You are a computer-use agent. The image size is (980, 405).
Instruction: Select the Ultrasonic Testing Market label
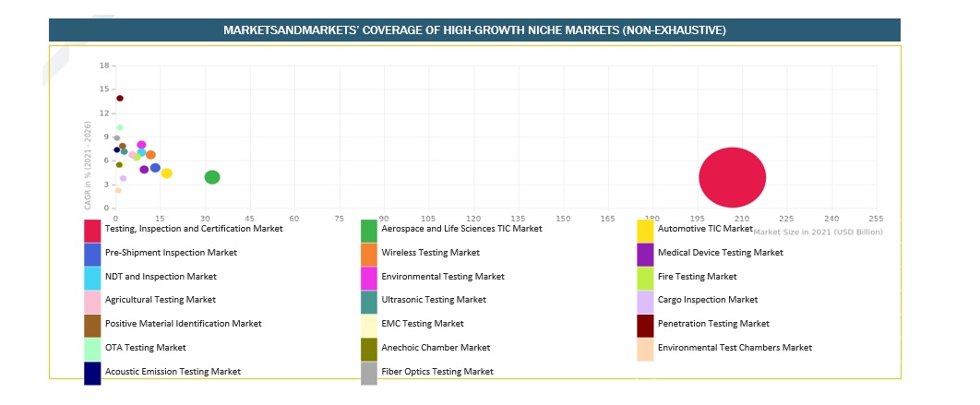coord(434,300)
